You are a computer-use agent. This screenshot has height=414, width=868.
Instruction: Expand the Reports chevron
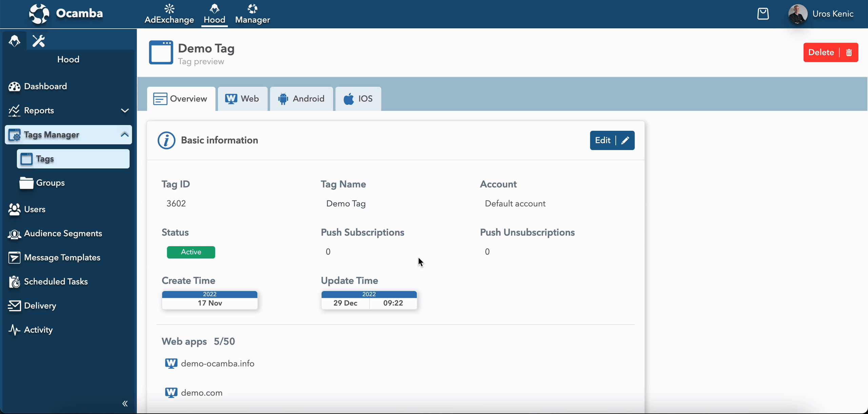125,110
